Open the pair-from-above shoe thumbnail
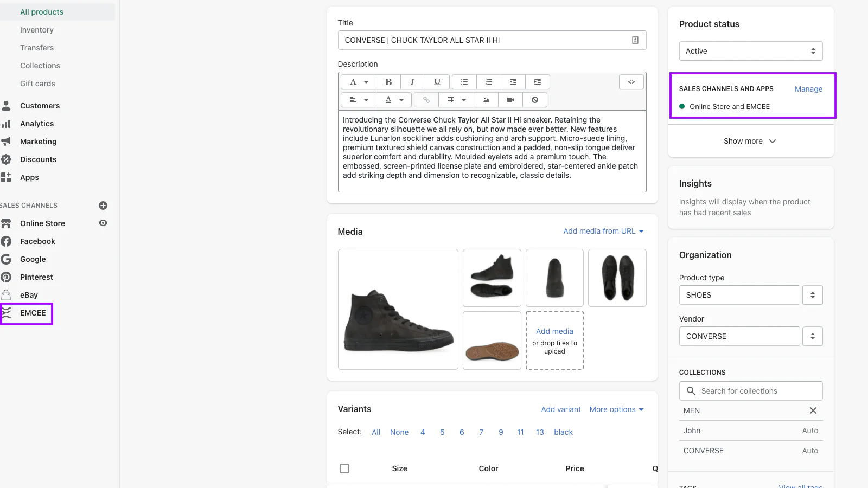 617,278
